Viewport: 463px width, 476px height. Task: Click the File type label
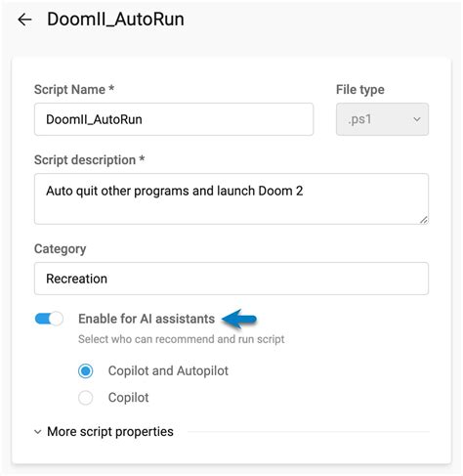coord(360,90)
